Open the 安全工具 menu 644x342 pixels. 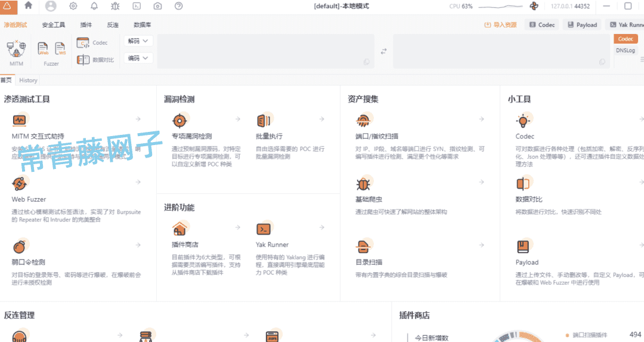click(54, 24)
